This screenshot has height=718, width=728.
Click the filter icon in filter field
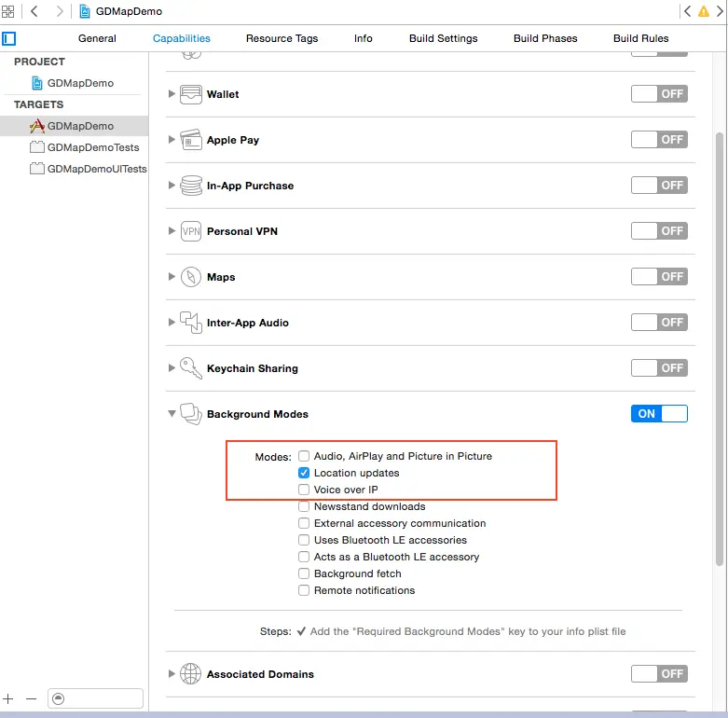(58, 698)
